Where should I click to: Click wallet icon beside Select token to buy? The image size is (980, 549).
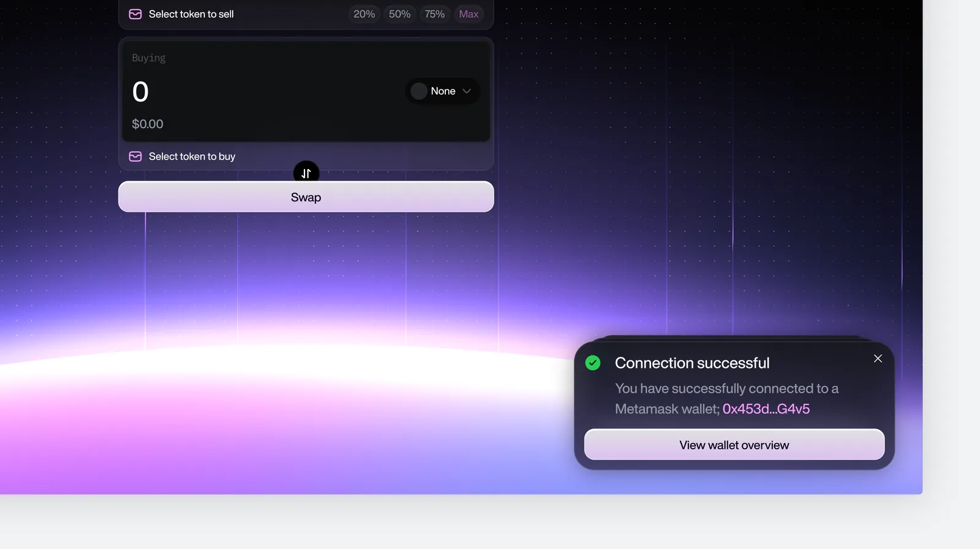[x=135, y=157]
